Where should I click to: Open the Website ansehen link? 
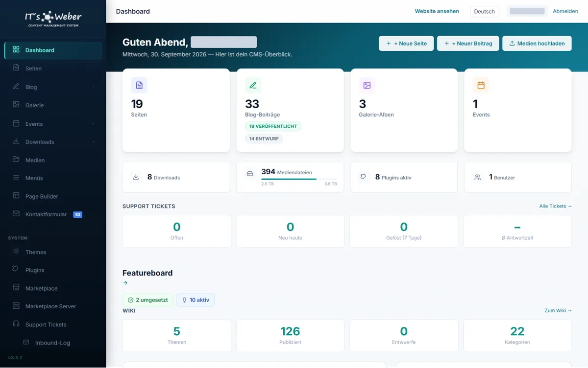click(x=437, y=11)
